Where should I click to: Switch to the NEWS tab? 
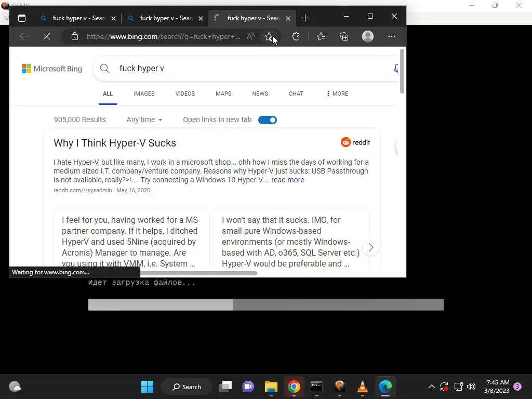pyautogui.click(x=260, y=94)
